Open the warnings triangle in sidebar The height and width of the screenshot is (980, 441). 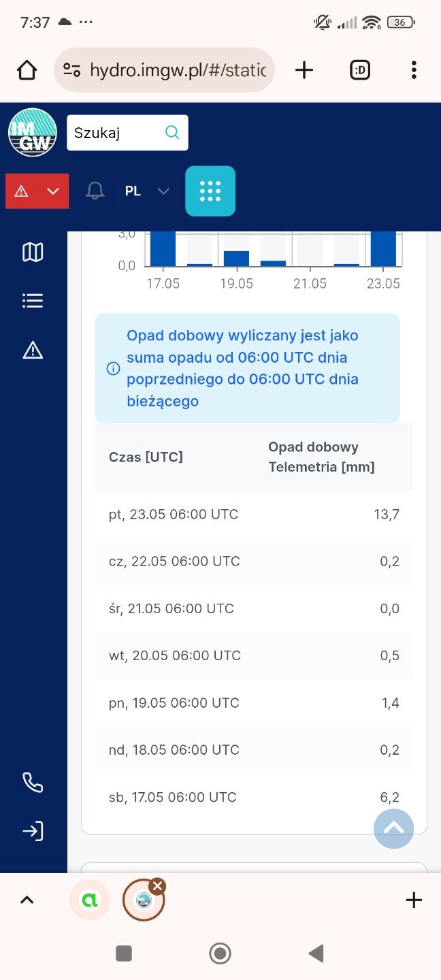(x=33, y=350)
